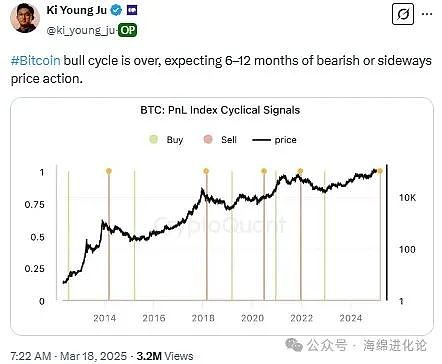Image resolution: width=442 pixels, height=364 pixels.
Task: Open the #Bitcoin hashtag link
Action: pos(36,61)
